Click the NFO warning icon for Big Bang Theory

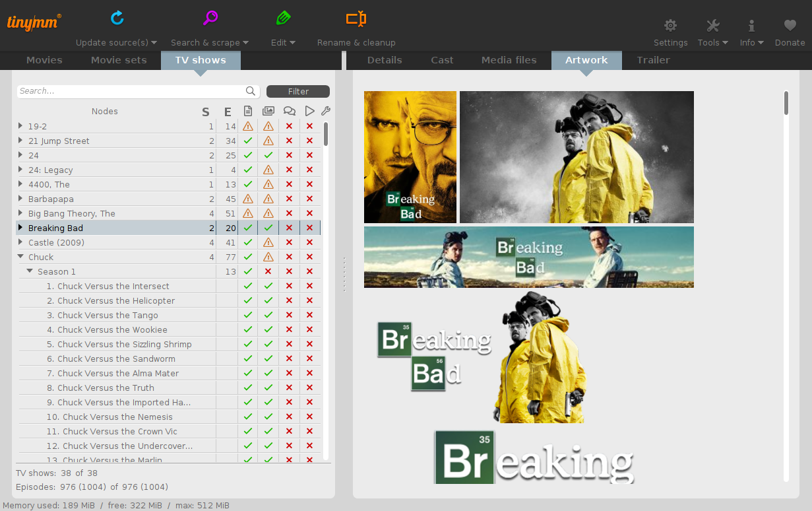[248, 213]
